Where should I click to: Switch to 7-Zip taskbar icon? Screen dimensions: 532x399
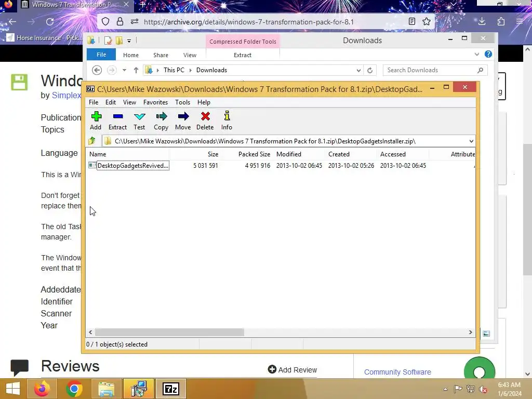pyautogui.click(x=170, y=389)
